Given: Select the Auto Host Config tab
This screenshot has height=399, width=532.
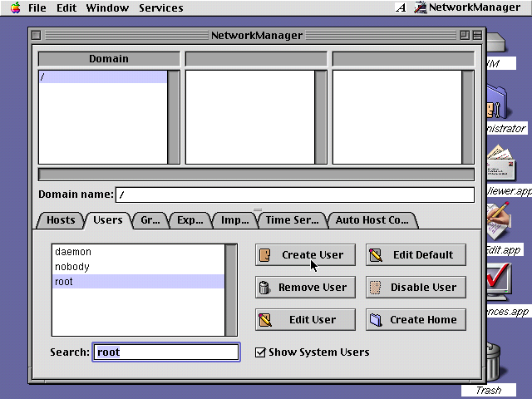Looking at the screenshot, I should point(372,220).
